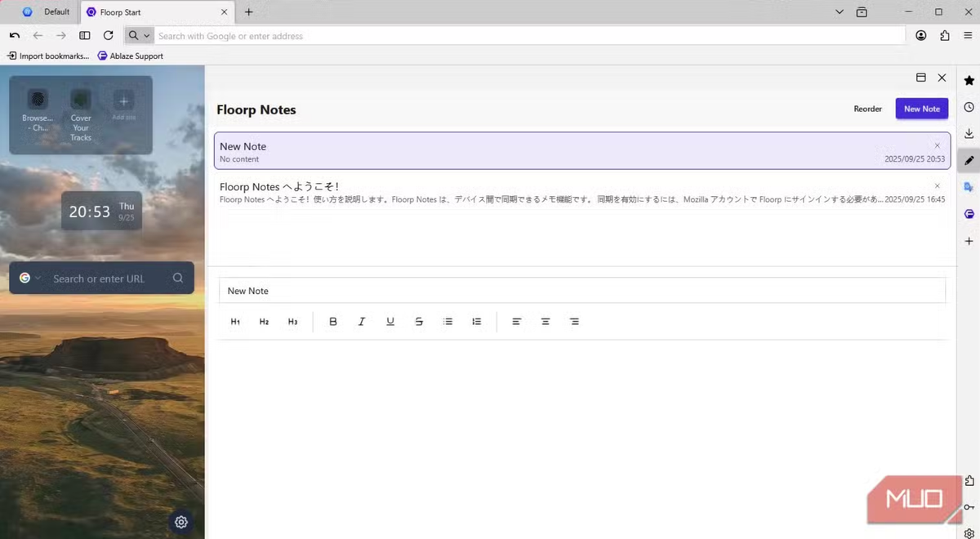
Task: Click the empty note body area
Action: pyautogui.click(x=582, y=437)
